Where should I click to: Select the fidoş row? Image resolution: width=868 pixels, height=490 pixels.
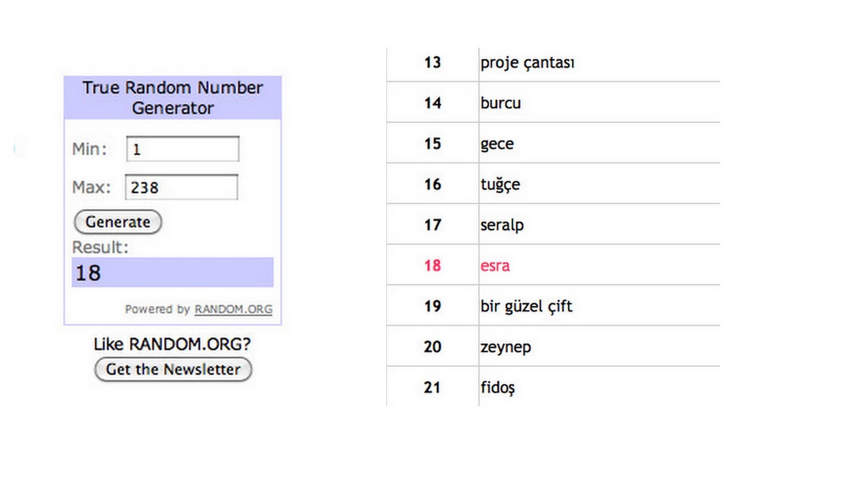(x=553, y=387)
